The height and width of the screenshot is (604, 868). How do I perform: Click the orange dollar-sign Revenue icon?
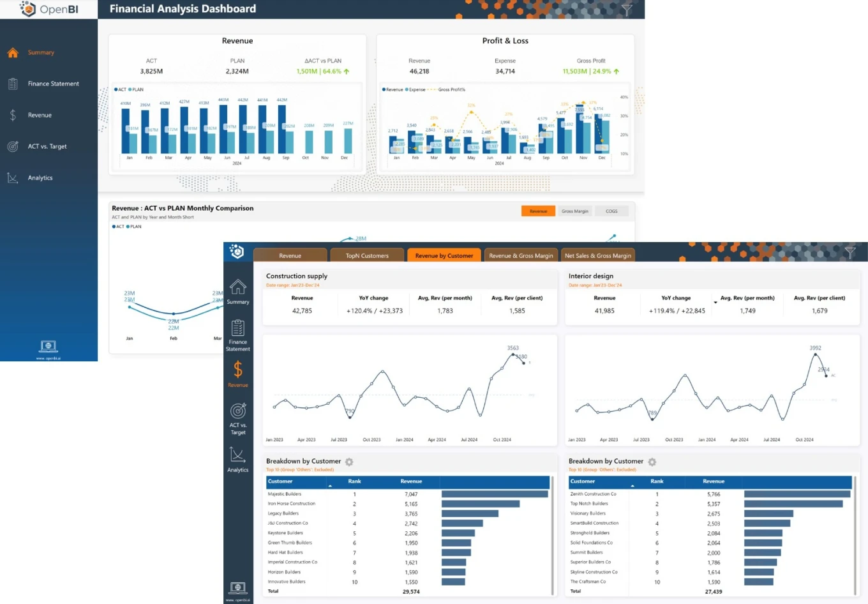pos(237,370)
